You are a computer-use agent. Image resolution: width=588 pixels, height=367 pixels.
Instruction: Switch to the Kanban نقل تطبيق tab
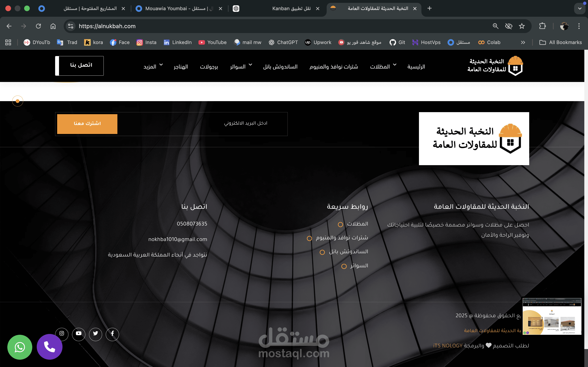click(291, 9)
